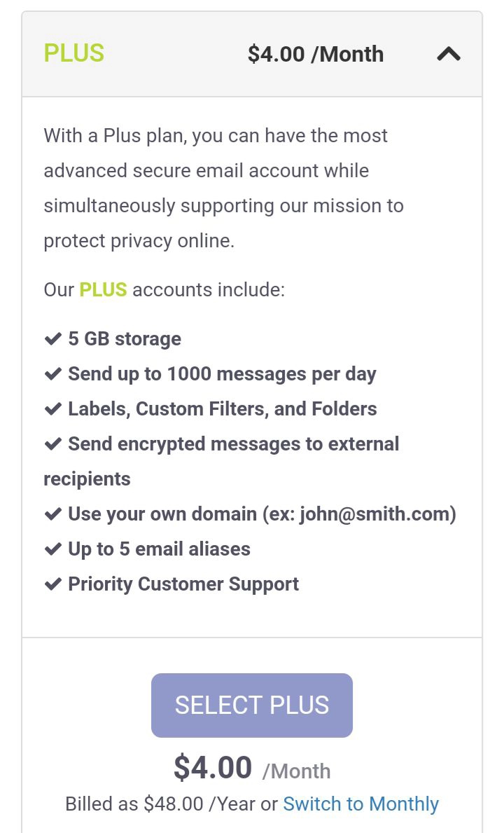Click the $4.00 /Month header price
This screenshot has height=833, width=504.
315,54
